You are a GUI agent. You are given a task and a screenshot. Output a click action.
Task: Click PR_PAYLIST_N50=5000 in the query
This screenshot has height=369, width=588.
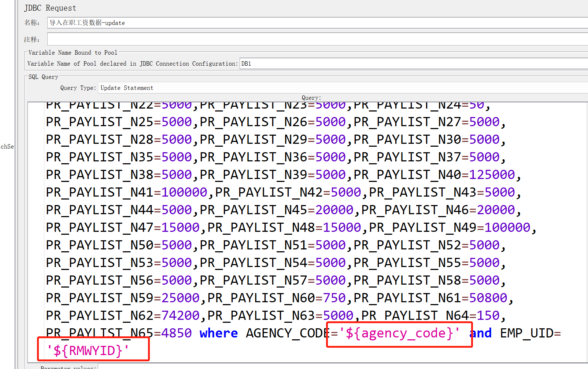(119, 245)
